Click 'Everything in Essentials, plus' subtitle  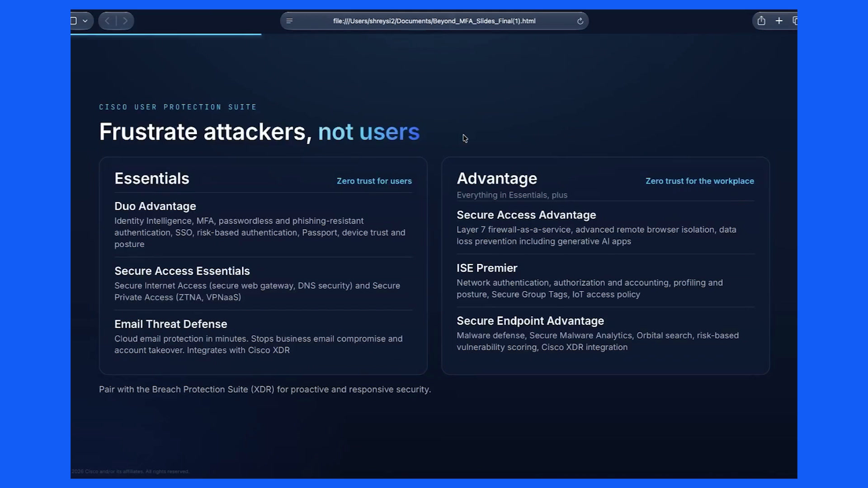click(x=512, y=195)
